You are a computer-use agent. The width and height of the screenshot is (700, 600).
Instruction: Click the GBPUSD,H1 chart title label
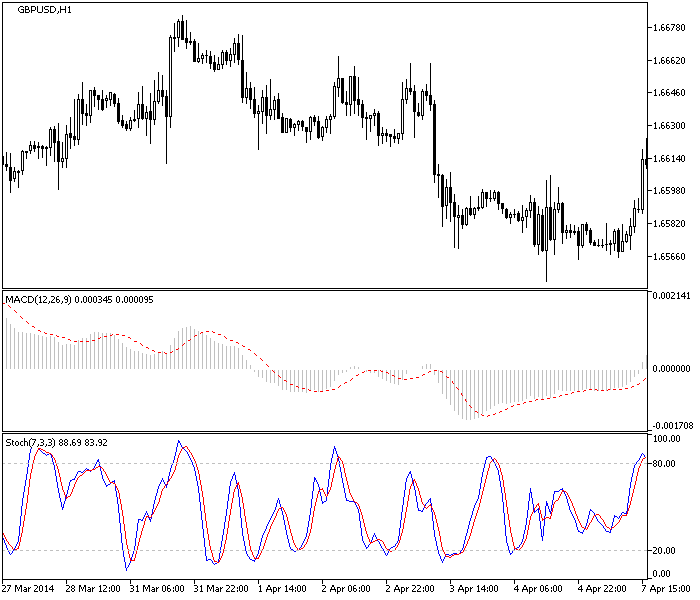click(44, 9)
